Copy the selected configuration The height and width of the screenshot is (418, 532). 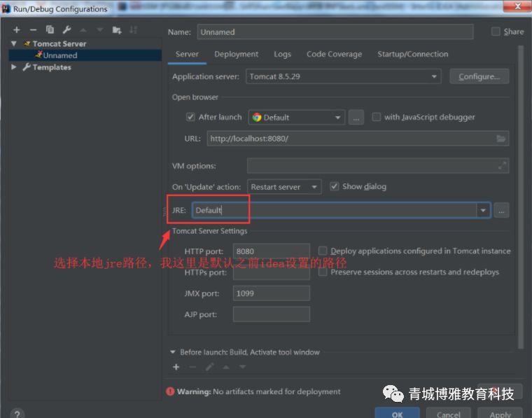pyautogui.click(x=50, y=30)
